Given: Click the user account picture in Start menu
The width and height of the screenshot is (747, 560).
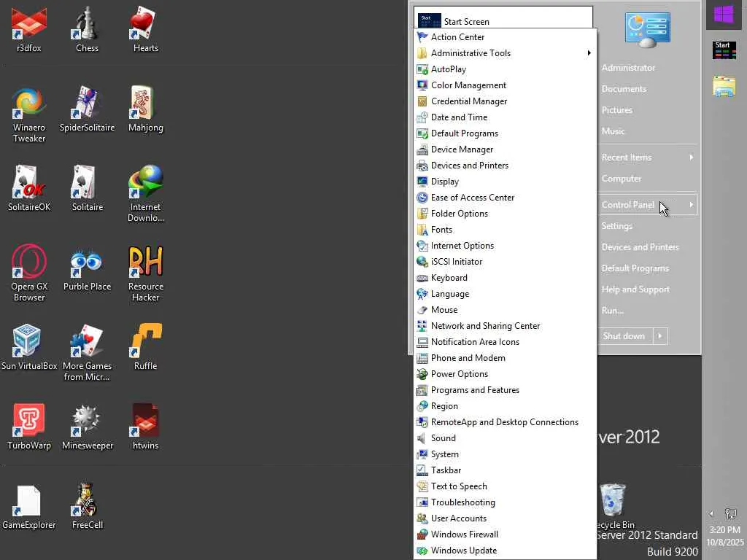Looking at the screenshot, I should pos(648,30).
